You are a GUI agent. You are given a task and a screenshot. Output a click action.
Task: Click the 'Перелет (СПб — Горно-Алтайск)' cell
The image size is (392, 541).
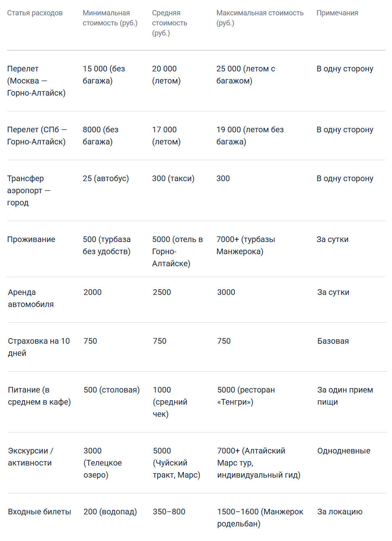37,136
